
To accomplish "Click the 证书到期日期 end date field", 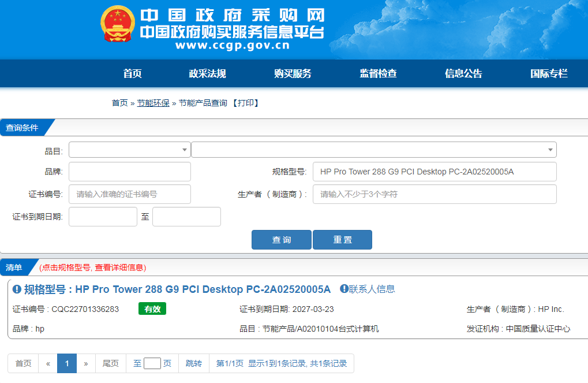I will 187,217.
